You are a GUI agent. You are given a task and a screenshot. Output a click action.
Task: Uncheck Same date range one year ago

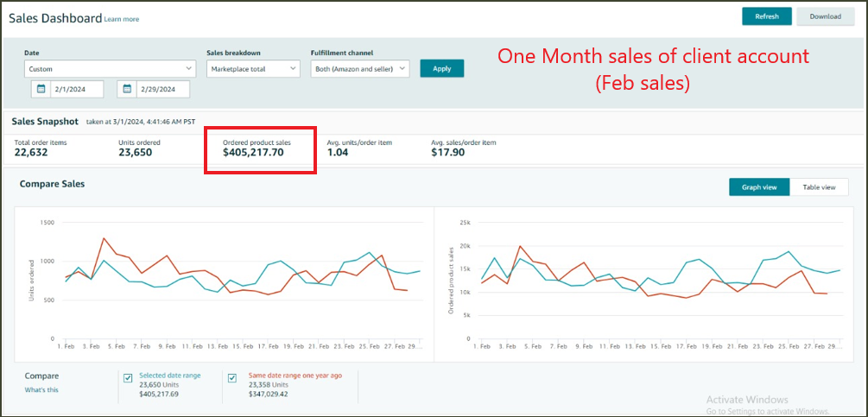231,377
